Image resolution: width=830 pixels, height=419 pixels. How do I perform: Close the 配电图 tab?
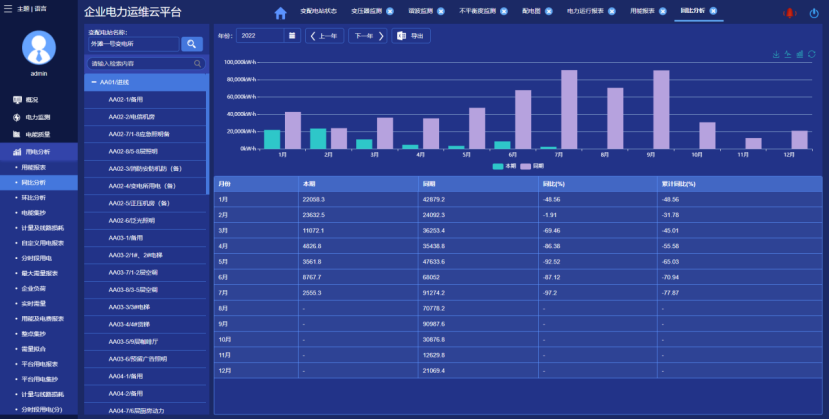point(547,12)
